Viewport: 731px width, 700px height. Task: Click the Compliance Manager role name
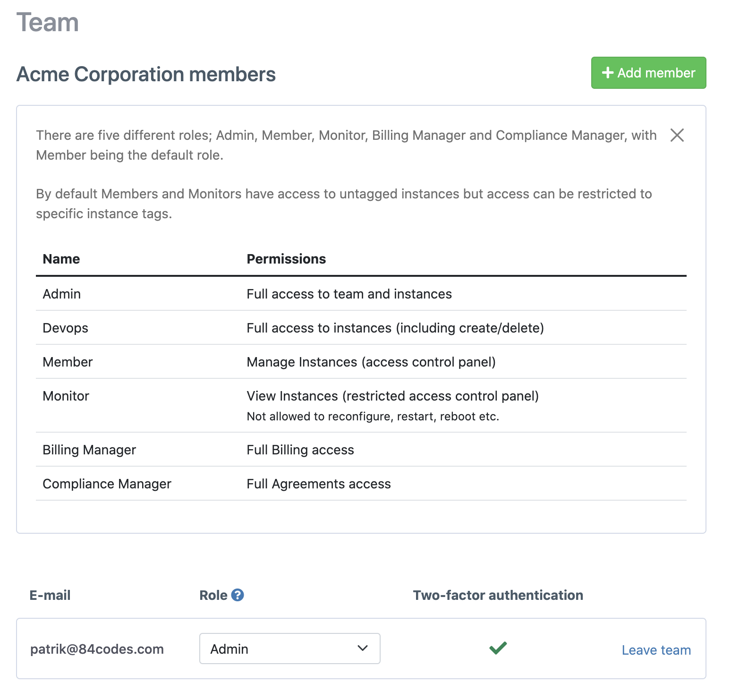pyautogui.click(x=107, y=484)
